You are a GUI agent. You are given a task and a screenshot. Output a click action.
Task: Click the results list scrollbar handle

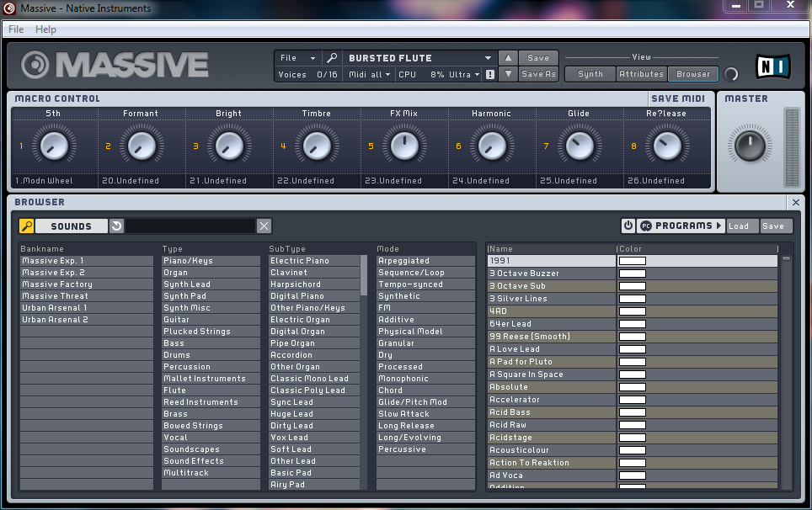tap(786, 258)
